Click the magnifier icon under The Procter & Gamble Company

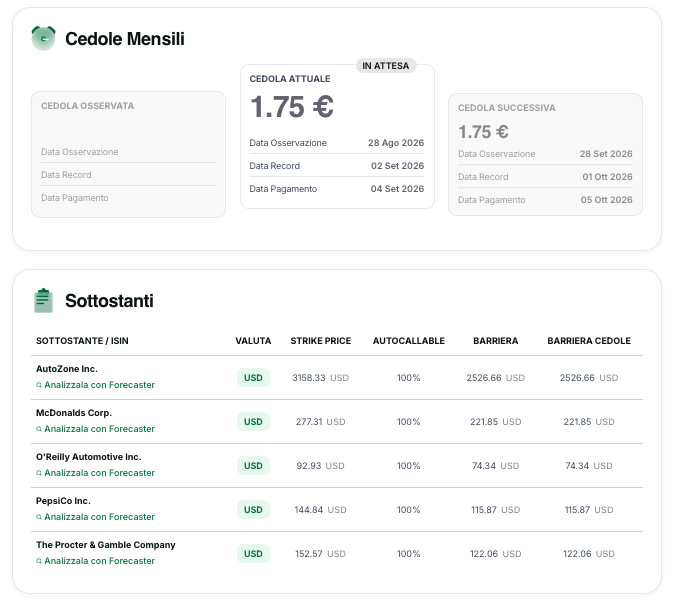pyautogui.click(x=39, y=561)
